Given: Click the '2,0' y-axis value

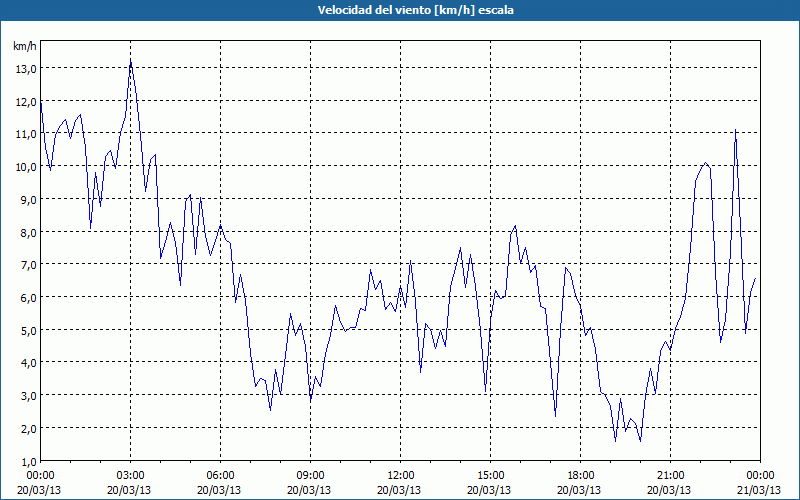Looking at the screenshot, I should point(28,428).
